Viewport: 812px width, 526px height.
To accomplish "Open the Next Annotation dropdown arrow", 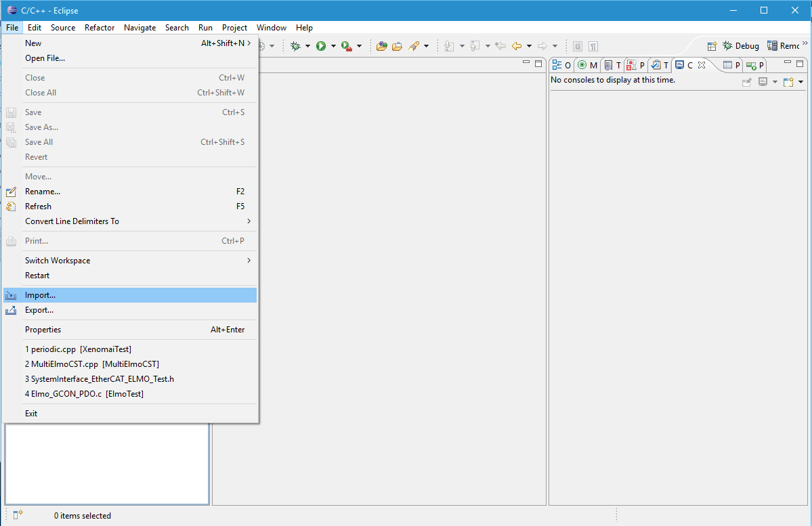I will click(x=462, y=46).
